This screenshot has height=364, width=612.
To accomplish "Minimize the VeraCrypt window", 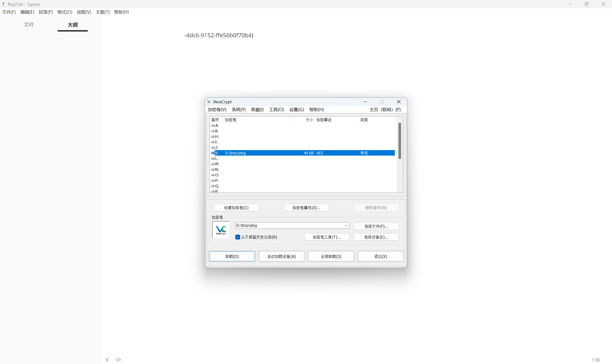I will (365, 102).
